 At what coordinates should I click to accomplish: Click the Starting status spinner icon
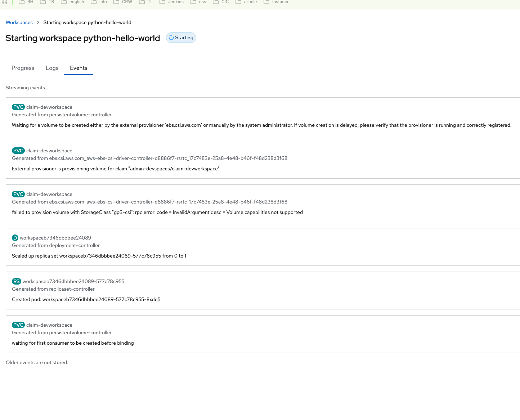coord(171,38)
